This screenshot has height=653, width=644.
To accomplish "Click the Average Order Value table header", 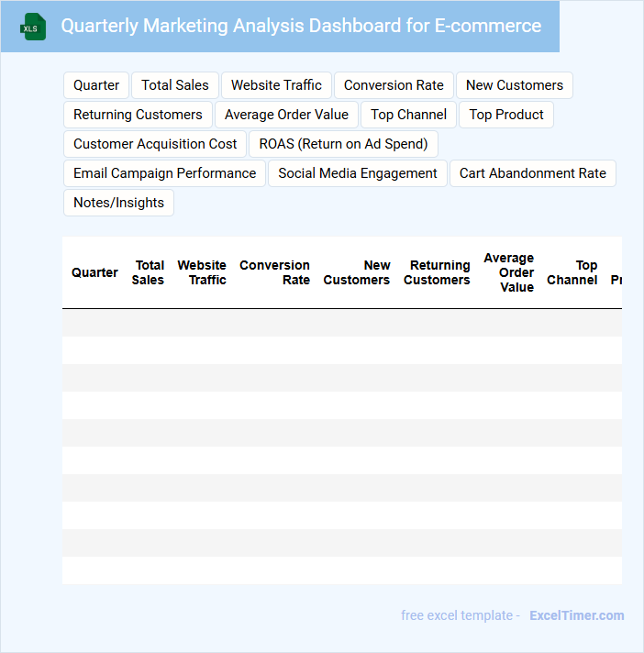I will [x=509, y=272].
